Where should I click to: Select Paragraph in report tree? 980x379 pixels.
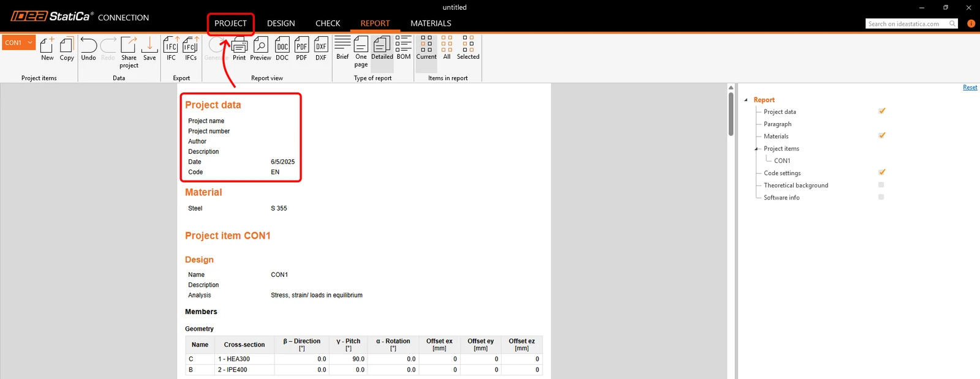[777, 124]
